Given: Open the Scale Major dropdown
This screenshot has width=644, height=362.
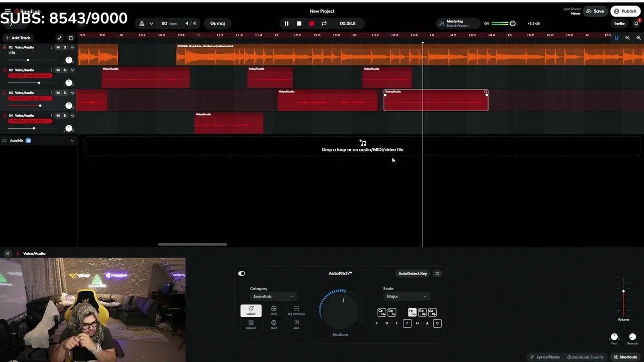Looking at the screenshot, I should [407, 296].
